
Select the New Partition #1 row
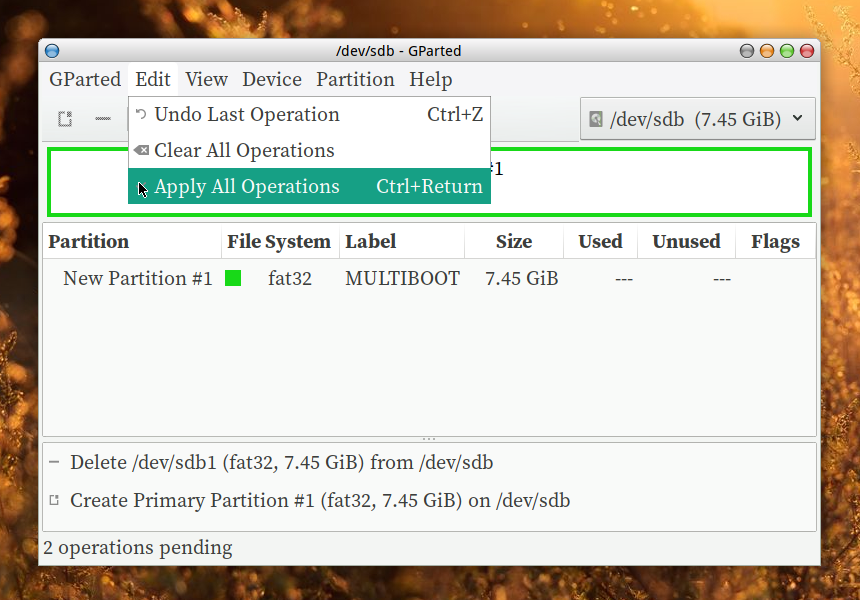(x=138, y=279)
